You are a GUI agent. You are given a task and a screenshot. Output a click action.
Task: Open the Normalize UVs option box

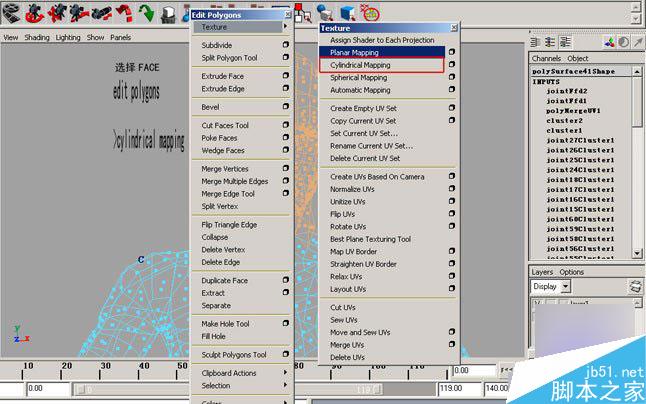coord(452,189)
